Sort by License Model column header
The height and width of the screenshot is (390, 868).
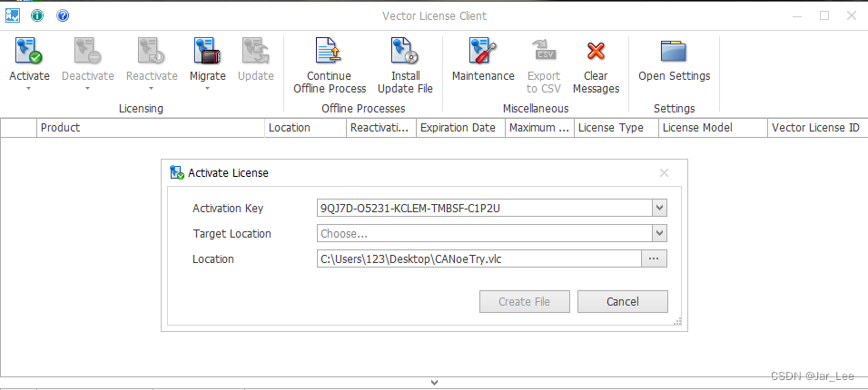point(713,128)
